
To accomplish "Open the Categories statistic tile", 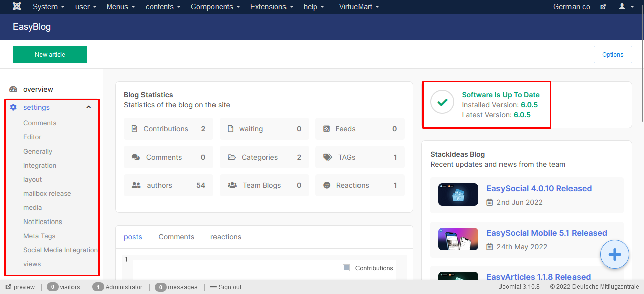I will 264,157.
